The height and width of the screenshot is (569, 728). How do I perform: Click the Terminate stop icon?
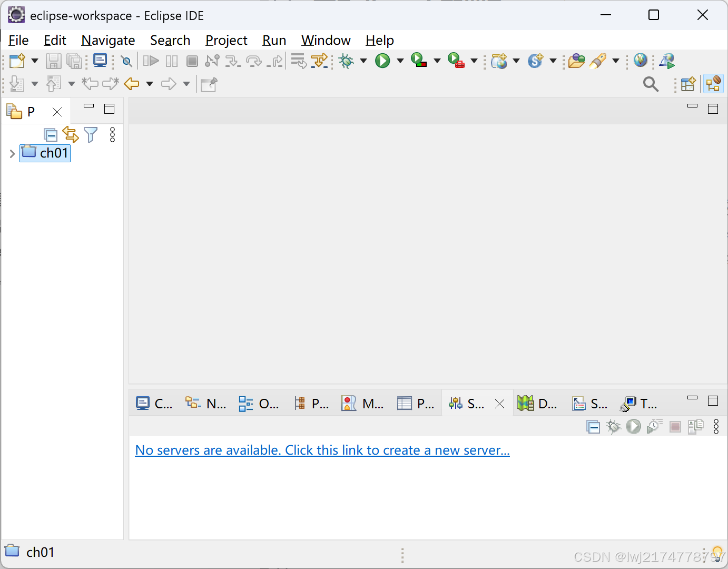(x=192, y=61)
